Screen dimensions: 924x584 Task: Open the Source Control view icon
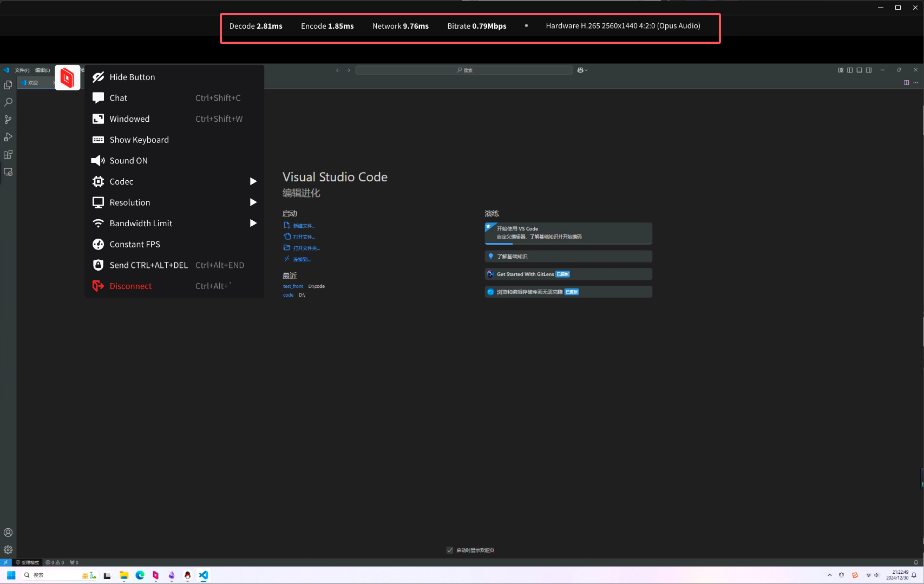[8, 120]
